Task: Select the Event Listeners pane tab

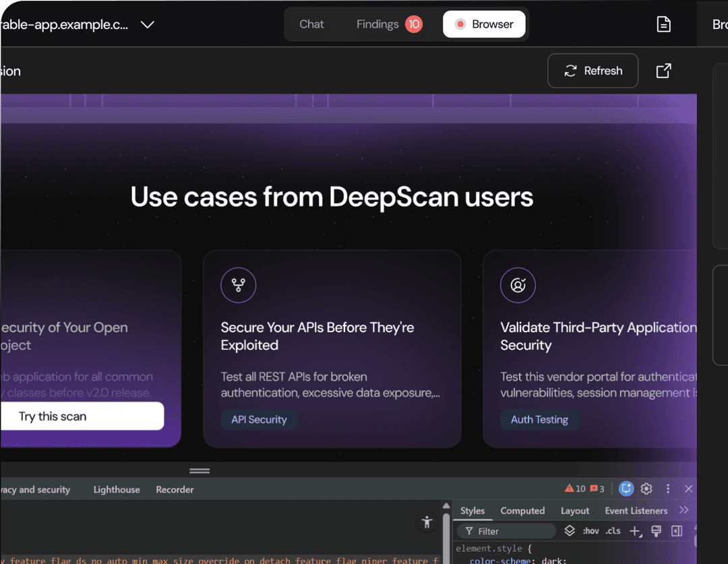Action: click(x=636, y=511)
